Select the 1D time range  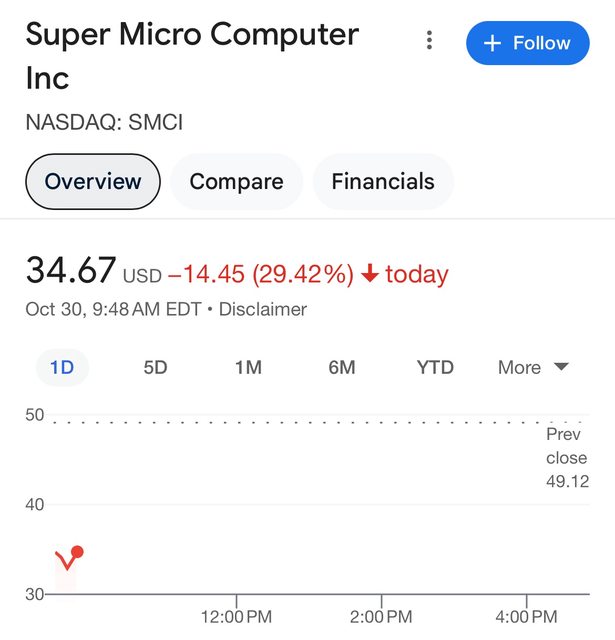tap(62, 367)
